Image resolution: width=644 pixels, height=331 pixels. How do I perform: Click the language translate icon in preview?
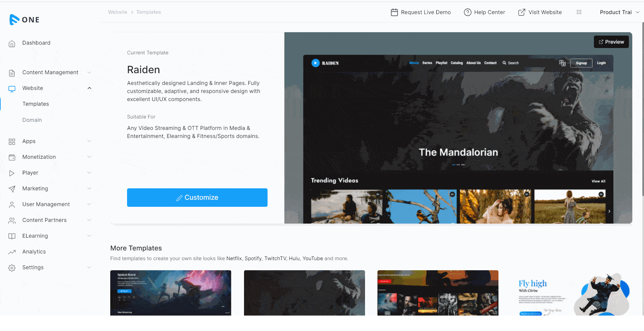point(562,63)
